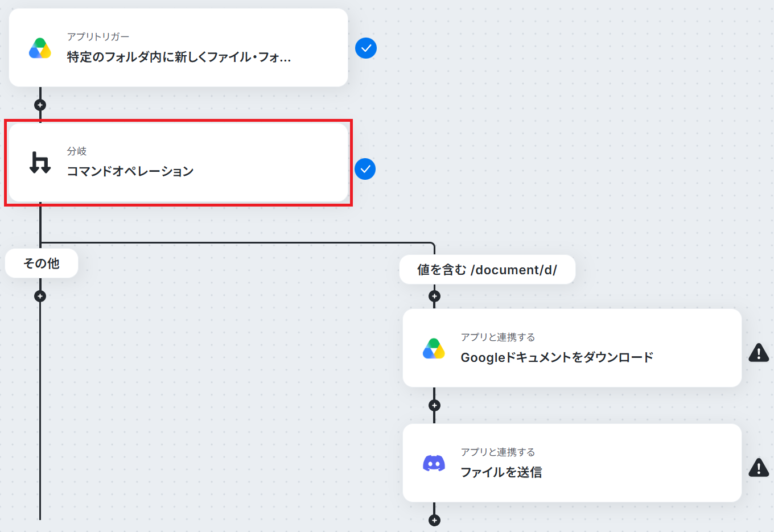Click the warning triangle beside Googleドキュメントをダウンロード

pos(759,353)
